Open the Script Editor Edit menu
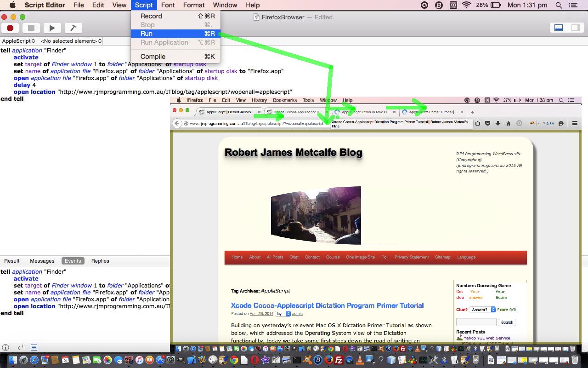The height and width of the screenshot is (368, 588). click(98, 5)
